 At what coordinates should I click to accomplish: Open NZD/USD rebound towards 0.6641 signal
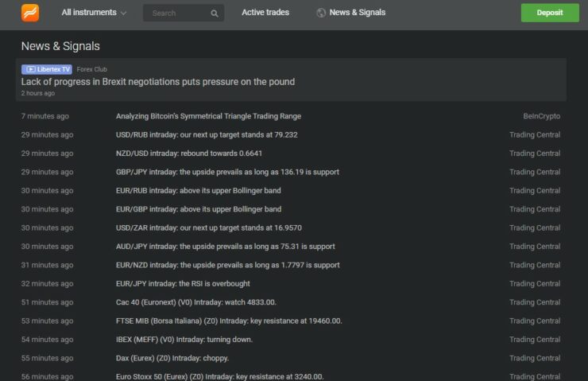[x=189, y=154]
